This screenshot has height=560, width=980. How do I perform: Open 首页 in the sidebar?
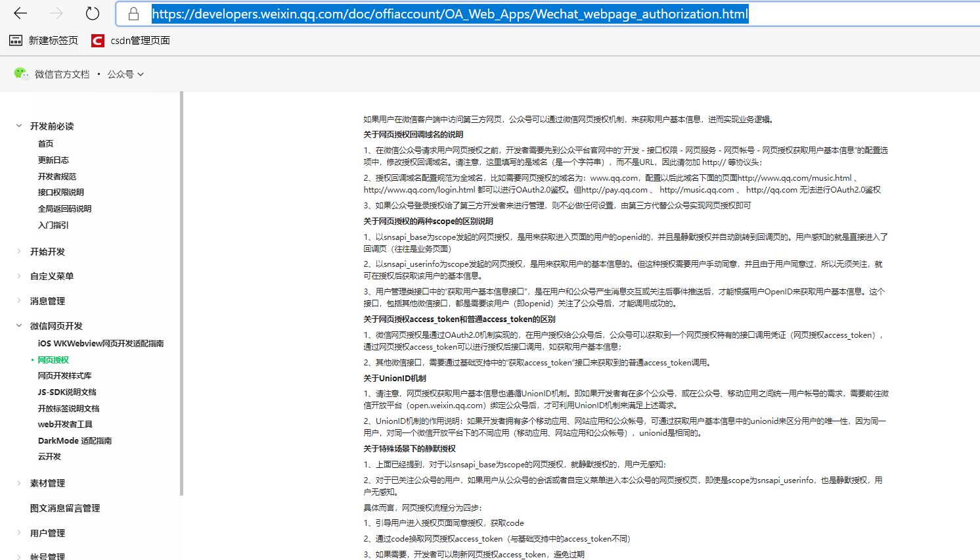tap(46, 144)
